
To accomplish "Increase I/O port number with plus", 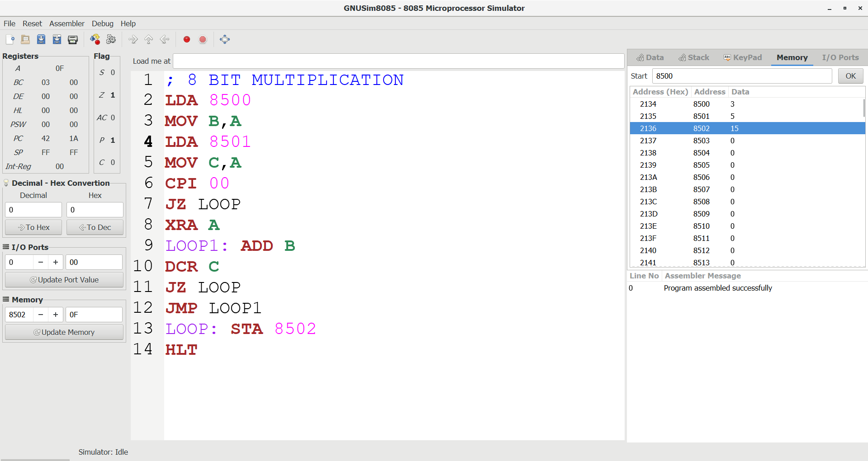I will pyautogui.click(x=56, y=262).
